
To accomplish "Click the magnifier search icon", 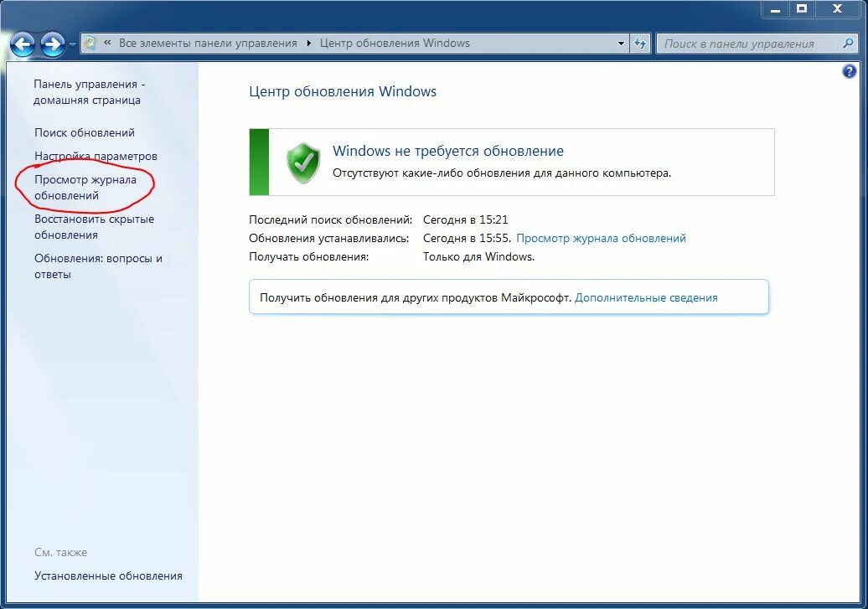I will tap(848, 44).
